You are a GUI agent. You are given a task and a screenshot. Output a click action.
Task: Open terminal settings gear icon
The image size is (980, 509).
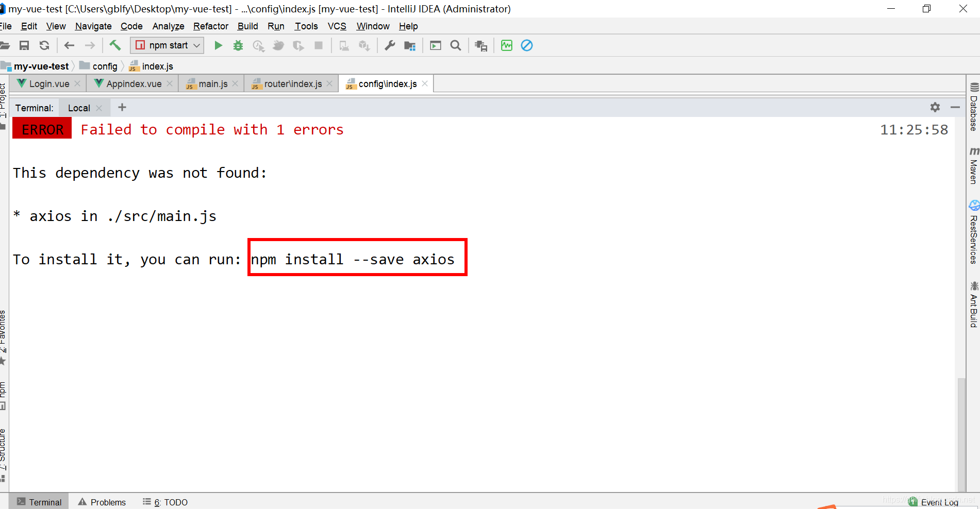point(935,107)
